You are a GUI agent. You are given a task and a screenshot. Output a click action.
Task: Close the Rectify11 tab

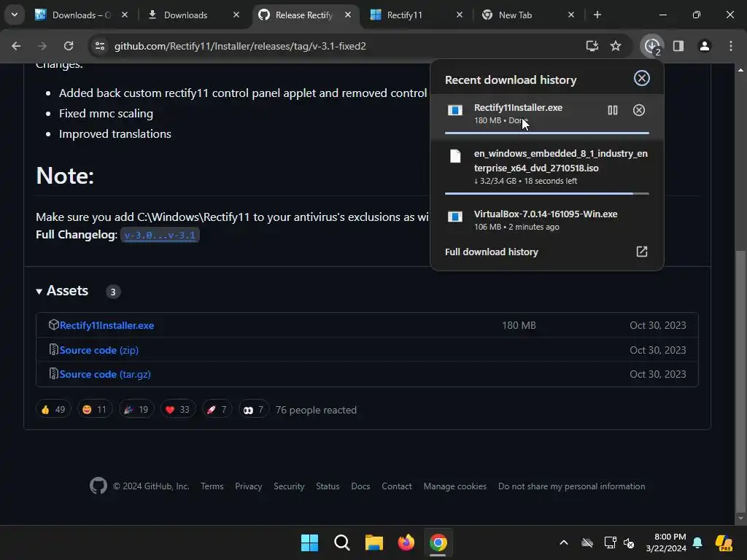tap(460, 15)
